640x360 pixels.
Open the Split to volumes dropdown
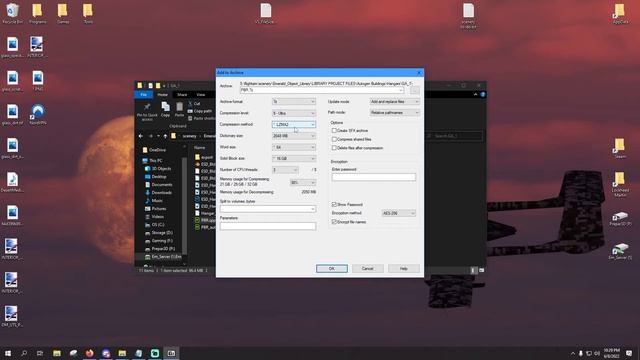pos(268,209)
